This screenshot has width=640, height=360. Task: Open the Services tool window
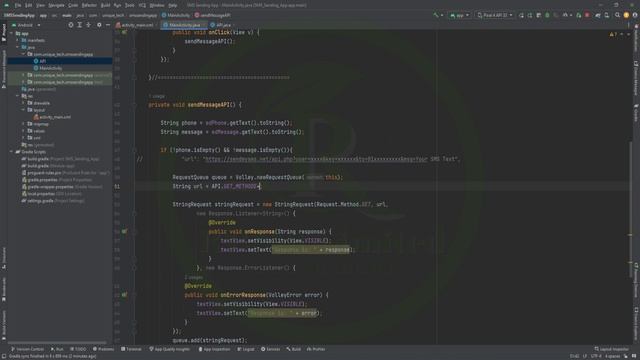[271, 349]
